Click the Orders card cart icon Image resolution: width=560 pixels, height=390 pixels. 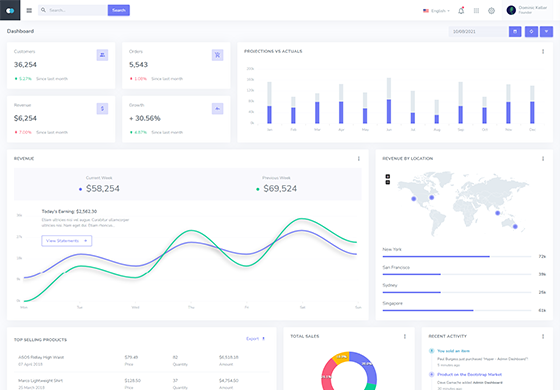point(218,55)
